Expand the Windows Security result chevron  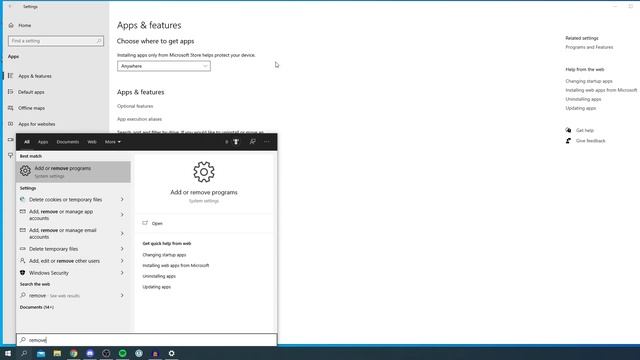[122, 273]
